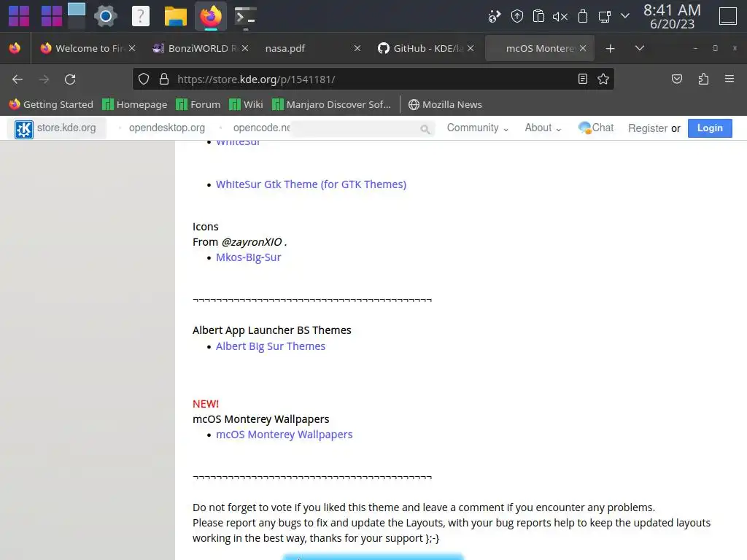Open the Getting Started bookmark
This screenshot has width=747, height=560.
(51, 104)
